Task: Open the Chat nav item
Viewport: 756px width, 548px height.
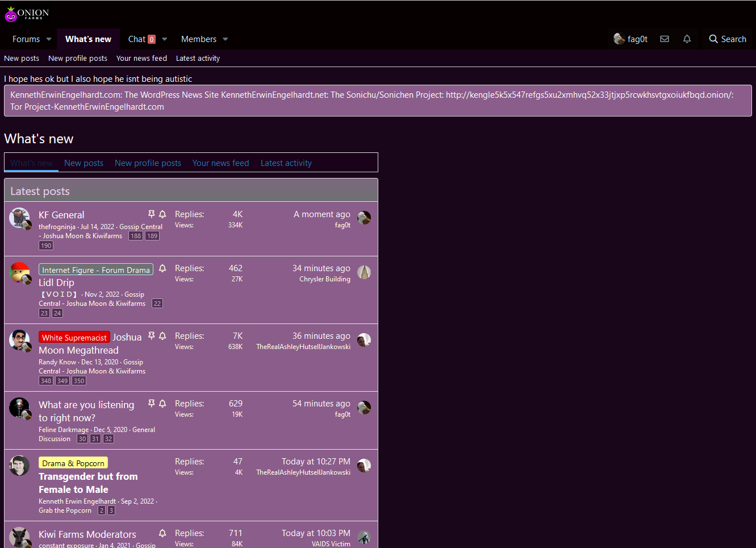Action: pos(137,39)
